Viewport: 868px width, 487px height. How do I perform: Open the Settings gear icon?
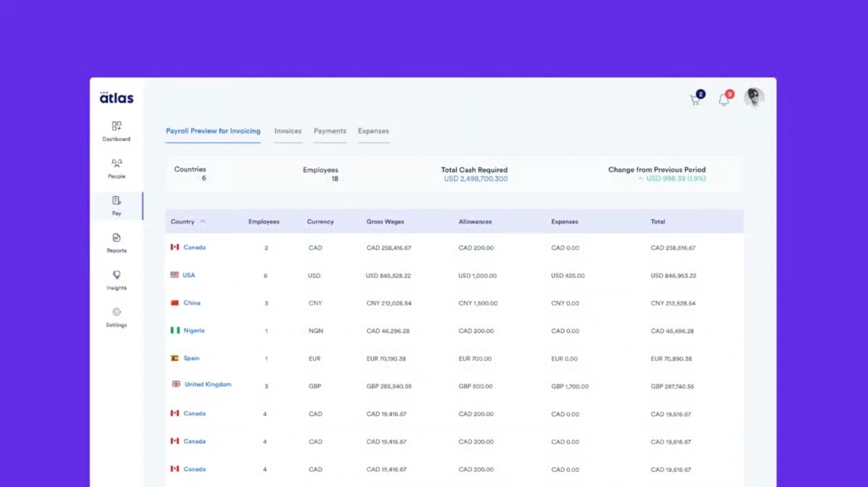click(x=116, y=313)
